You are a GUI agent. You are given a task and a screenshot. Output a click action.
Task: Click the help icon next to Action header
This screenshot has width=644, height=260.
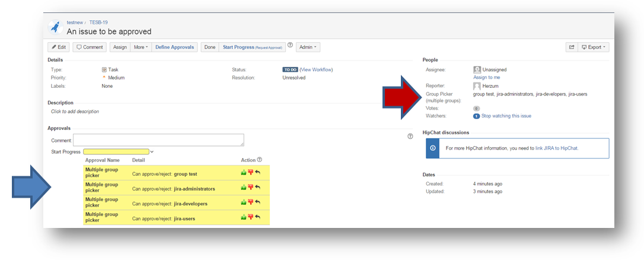tap(259, 160)
